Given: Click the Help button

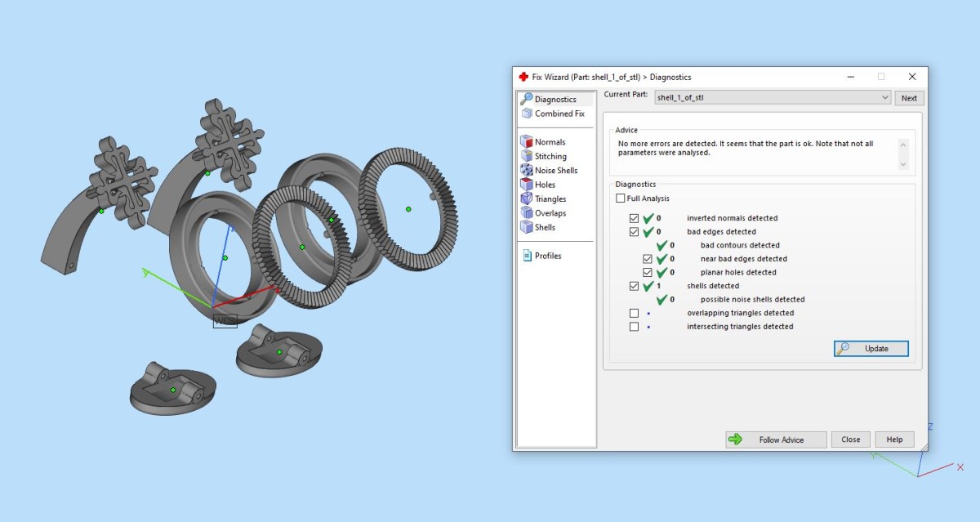Looking at the screenshot, I should 894,439.
